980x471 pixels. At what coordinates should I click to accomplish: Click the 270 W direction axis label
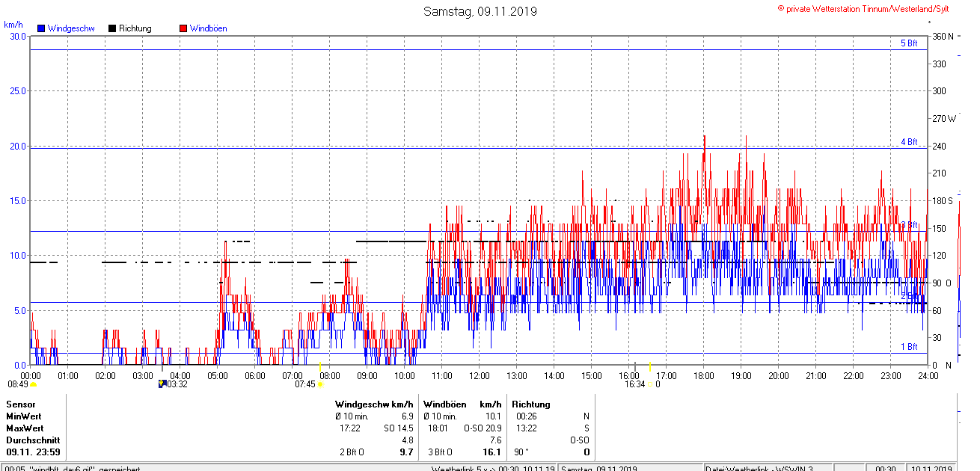coord(943,118)
